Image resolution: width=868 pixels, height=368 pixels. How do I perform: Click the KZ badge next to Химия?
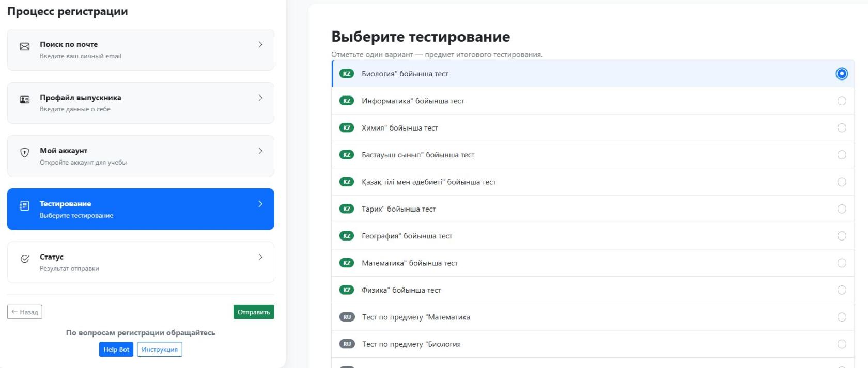(347, 128)
